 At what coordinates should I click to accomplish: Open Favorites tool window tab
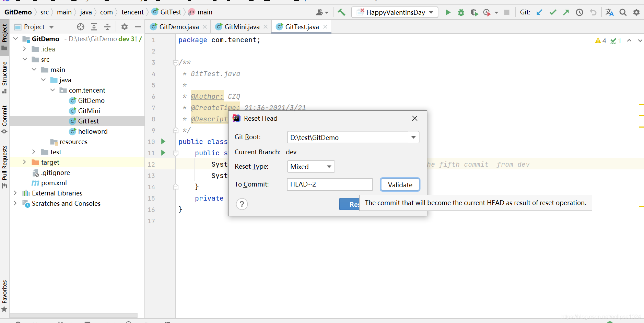[4, 296]
